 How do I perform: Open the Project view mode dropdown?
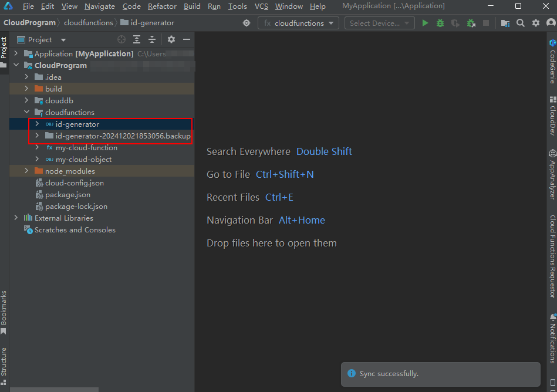point(63,40)
